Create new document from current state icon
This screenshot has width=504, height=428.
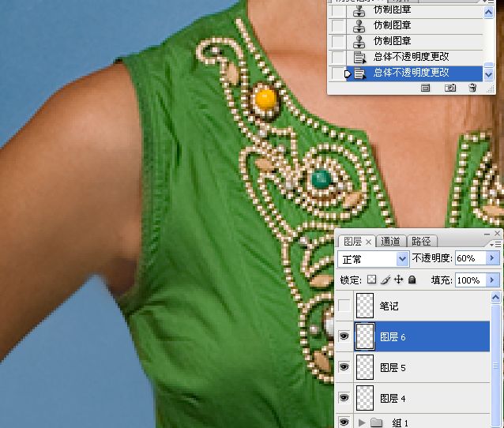pyautogui.click(x=425, y=88)
